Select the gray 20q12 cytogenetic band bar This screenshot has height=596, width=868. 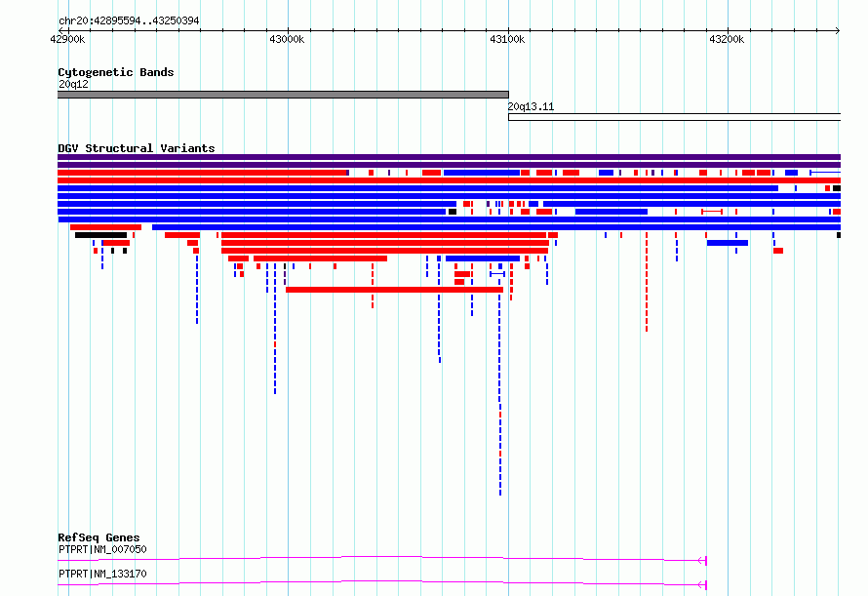tap(283, 95)
